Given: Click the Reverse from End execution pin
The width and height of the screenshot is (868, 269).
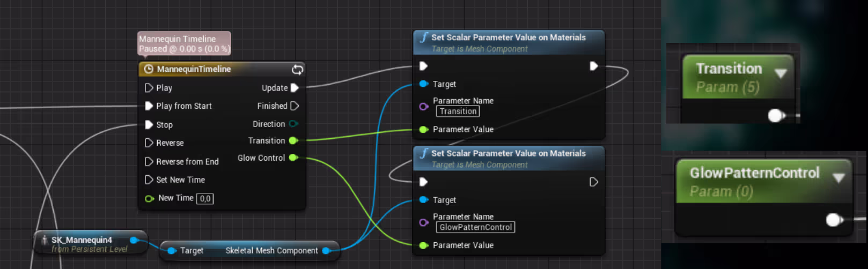Looking at the screenshot, I should tap(149, 161).
